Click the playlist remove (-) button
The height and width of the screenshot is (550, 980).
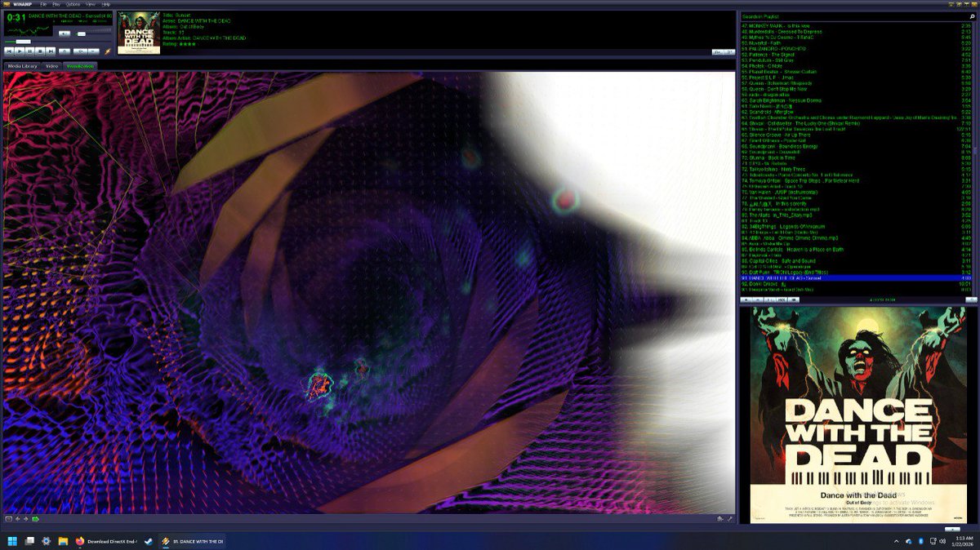pos(758,299)
